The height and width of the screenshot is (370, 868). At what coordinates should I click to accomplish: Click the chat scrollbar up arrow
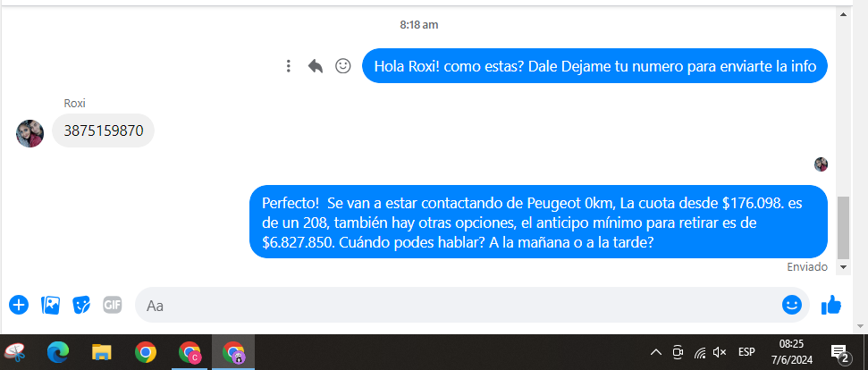(x=843, y=14)
